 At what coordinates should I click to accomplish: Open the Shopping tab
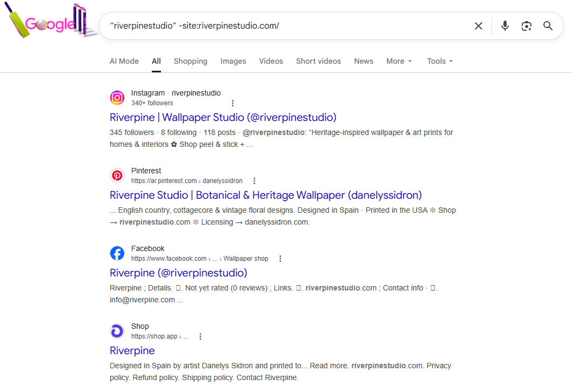(x=191, y=61)
